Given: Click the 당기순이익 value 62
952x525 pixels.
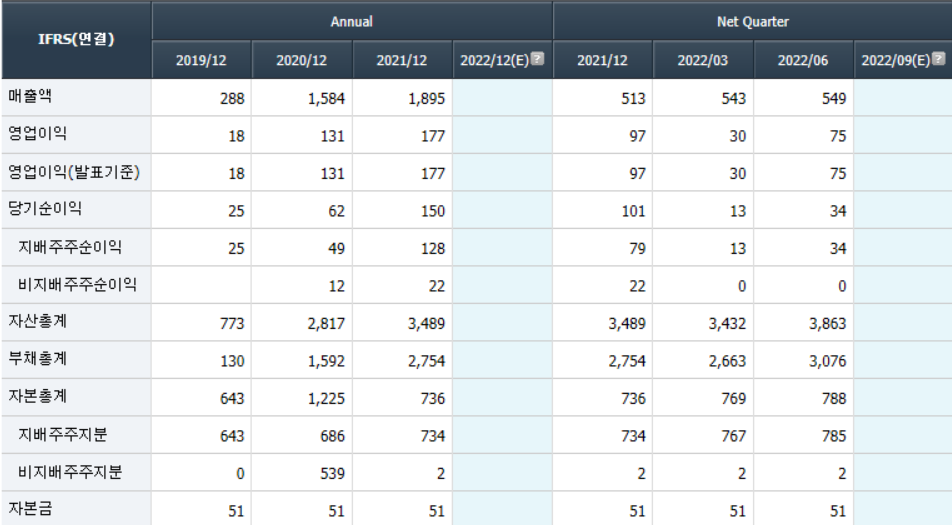Looking at the screenshot, I should coord(336,211).
